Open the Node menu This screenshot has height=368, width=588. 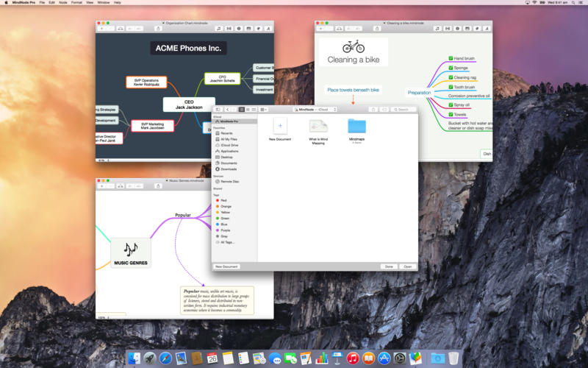pos(62,3)
